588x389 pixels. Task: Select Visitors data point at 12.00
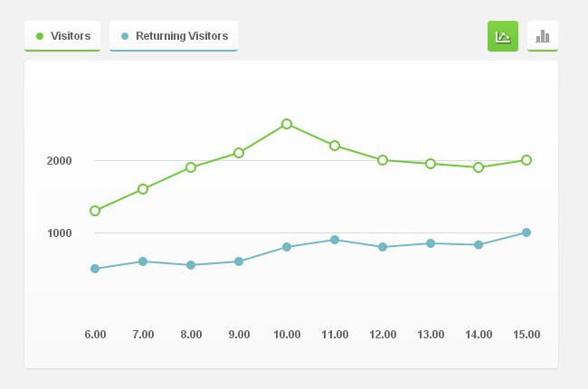383,160
